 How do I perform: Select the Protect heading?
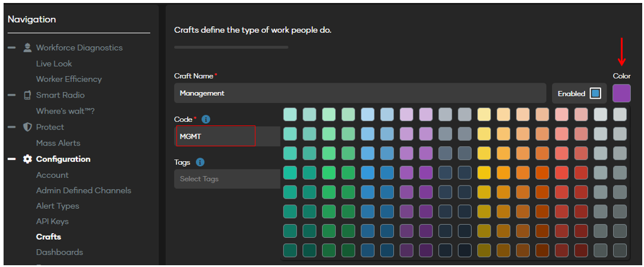50,127
